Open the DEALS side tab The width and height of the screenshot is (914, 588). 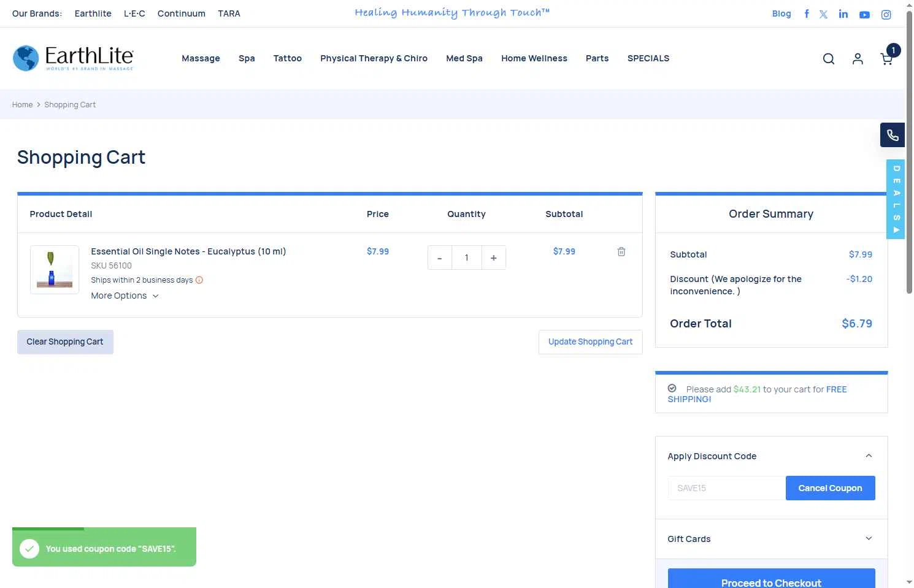[896, 199]
